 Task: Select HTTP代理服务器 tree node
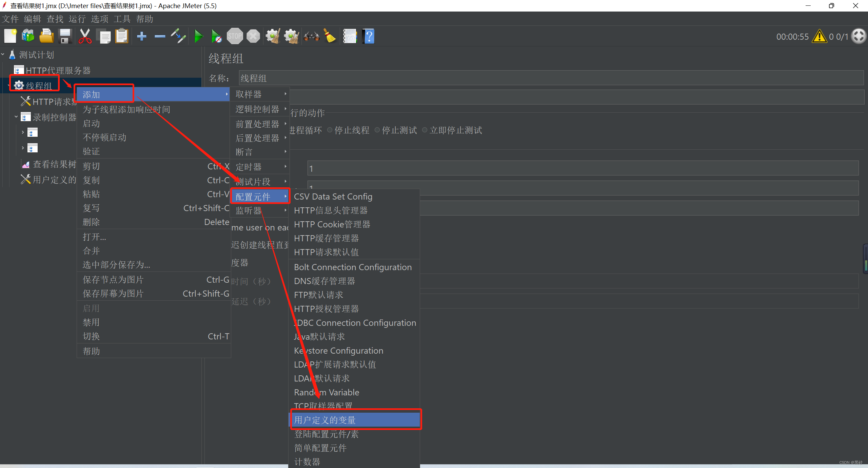58,70
